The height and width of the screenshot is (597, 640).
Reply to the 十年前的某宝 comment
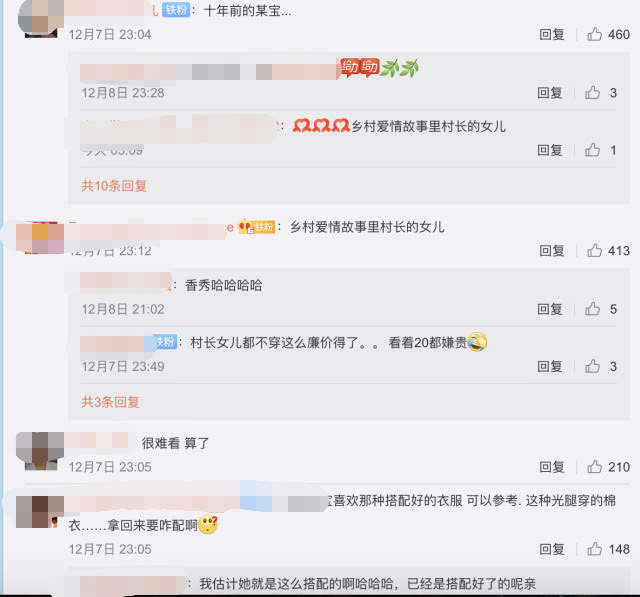click(x=552, y=34)
